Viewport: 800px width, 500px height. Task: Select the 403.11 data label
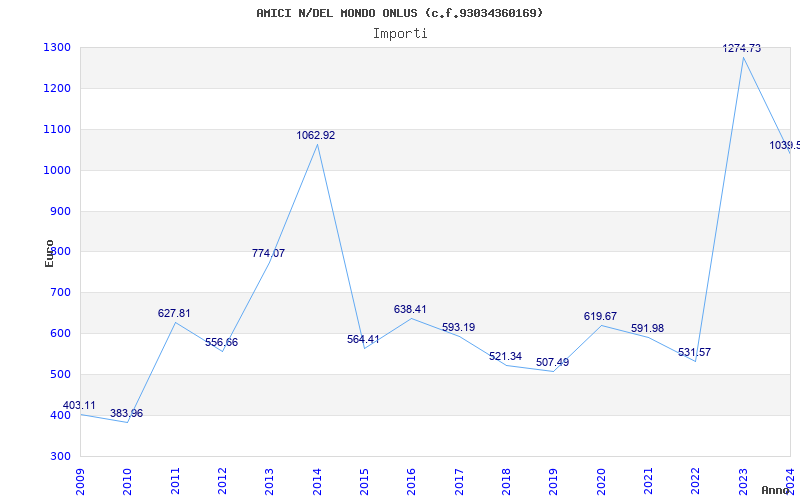79,406
